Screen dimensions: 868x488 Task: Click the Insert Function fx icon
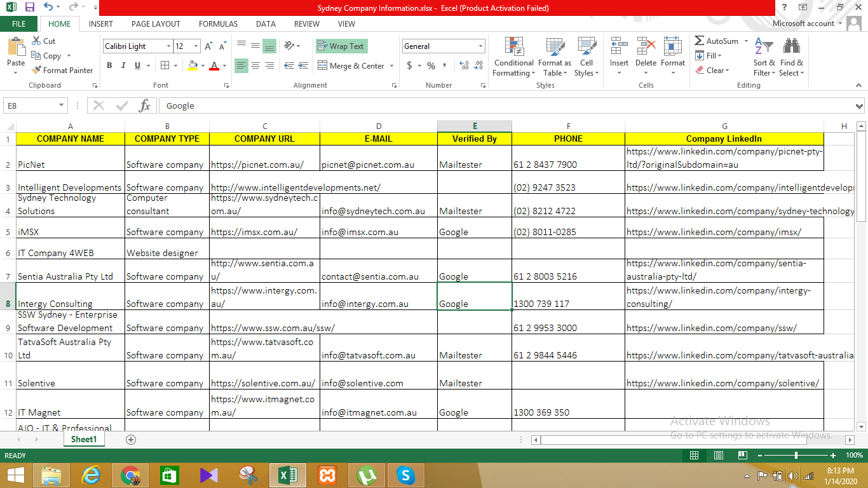pos(145,105)
